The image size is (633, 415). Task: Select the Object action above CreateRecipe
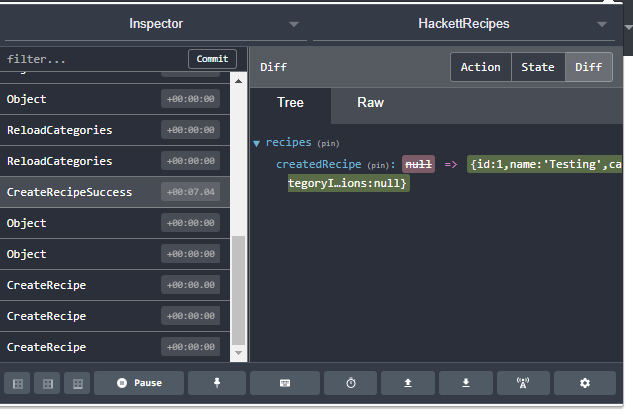pyautogui.click(x=115, y=254)
